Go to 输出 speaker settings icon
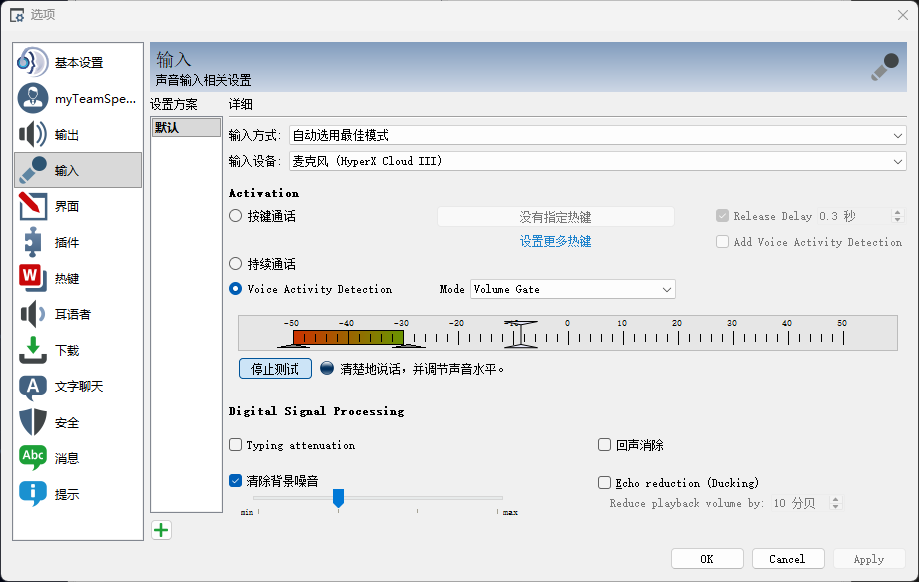Viewport: 919px width, 582px height. tap(33, 134)
